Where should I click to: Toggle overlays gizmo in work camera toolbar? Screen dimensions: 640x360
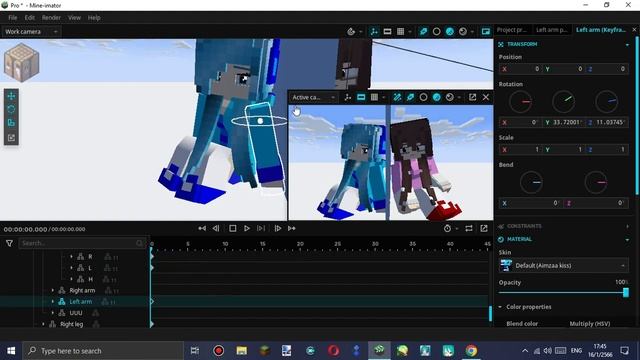(x=374, y=31)
